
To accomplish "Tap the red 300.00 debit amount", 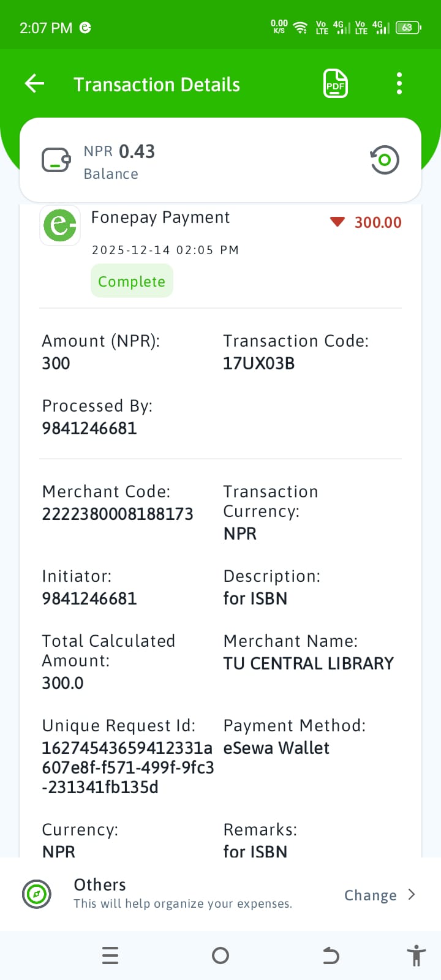I will (x=377, y=222).
